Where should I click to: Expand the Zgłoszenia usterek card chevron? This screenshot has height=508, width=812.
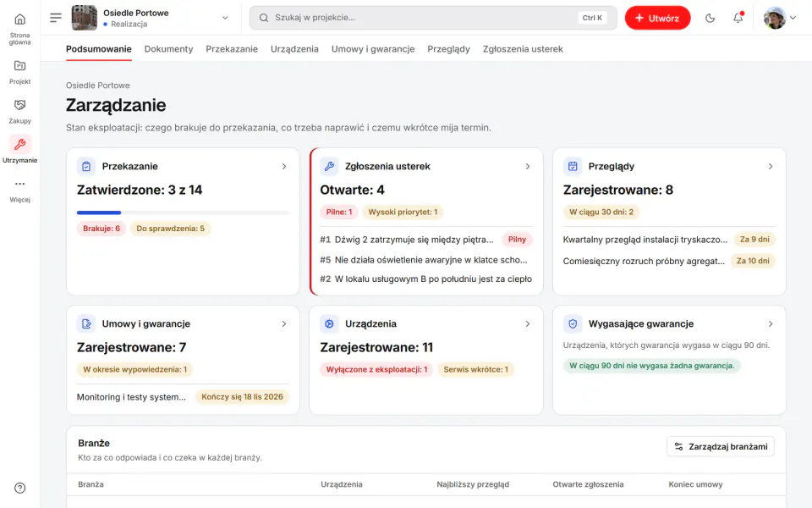coord(528,167)
